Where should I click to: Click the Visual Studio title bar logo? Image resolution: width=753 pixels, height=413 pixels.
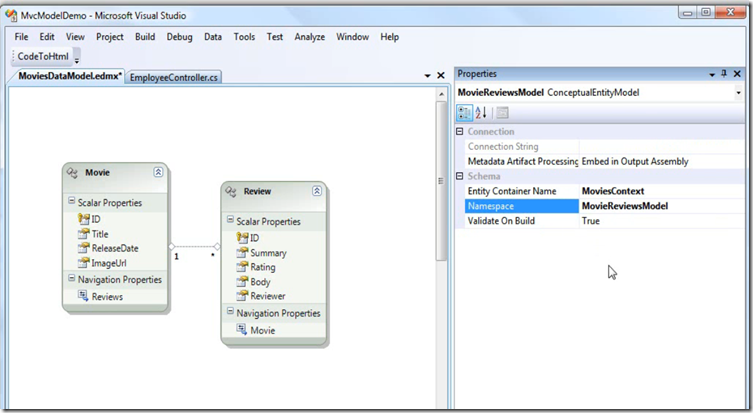pyautogui.click(x=11, y=15)
